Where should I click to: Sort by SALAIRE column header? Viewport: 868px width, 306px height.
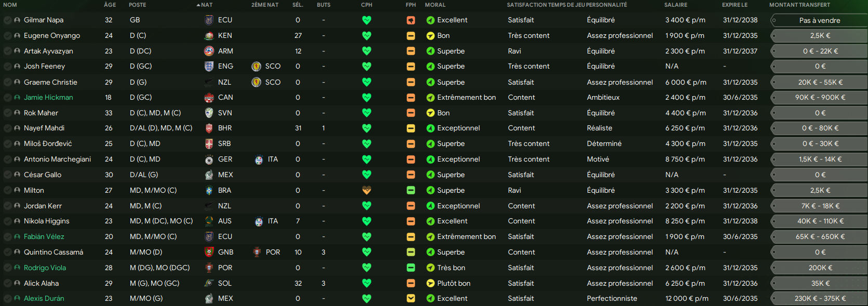[x=675, y=5]
